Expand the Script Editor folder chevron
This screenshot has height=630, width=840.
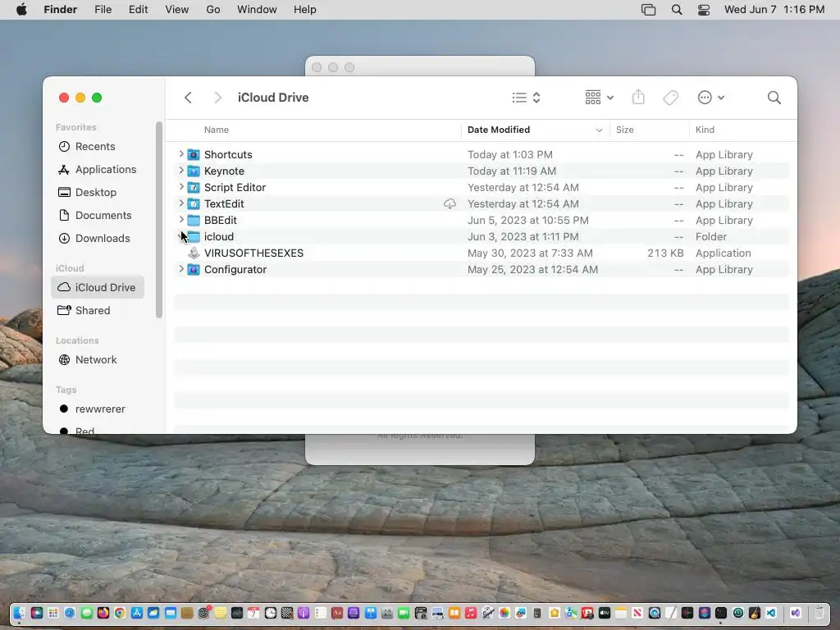[x=181, y=187]
